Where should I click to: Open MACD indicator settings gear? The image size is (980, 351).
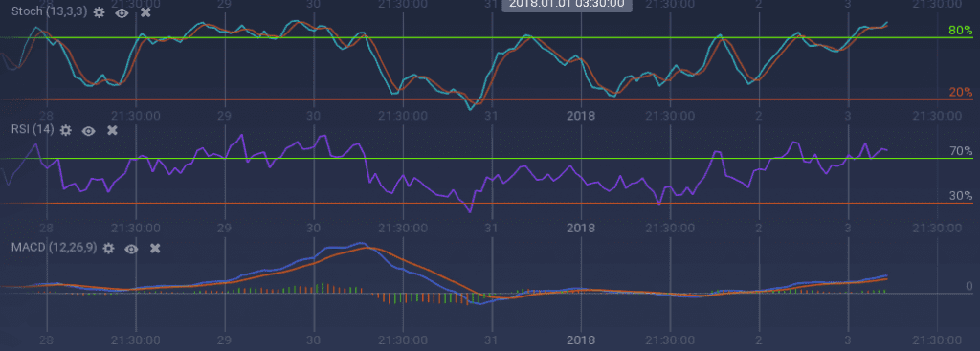(x=108, y=249)
